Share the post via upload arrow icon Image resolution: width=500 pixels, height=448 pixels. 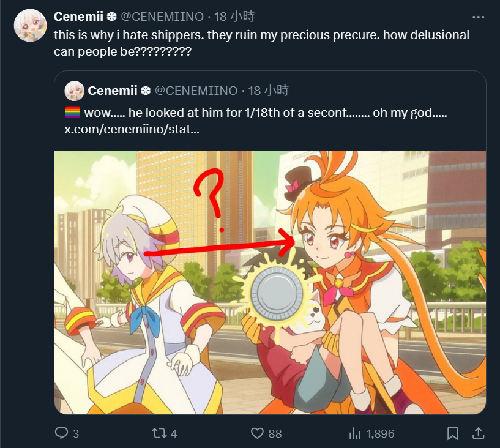[x=479, y=433]
